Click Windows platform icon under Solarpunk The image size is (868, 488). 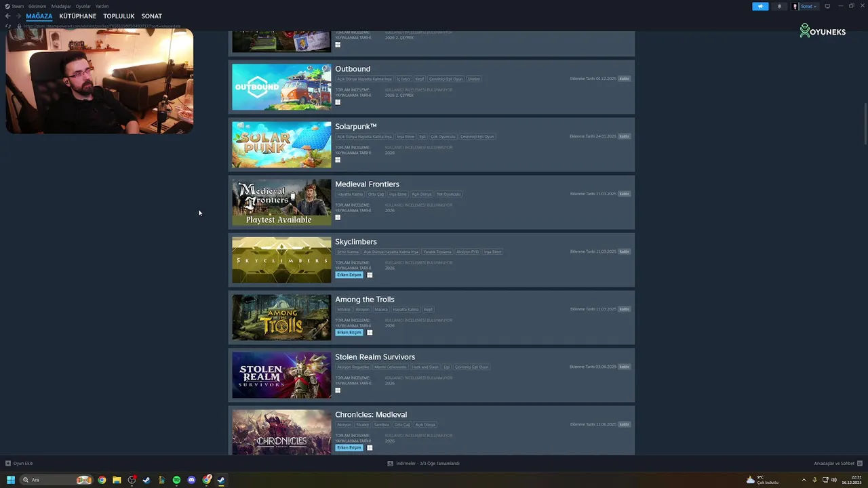(338, 160)
